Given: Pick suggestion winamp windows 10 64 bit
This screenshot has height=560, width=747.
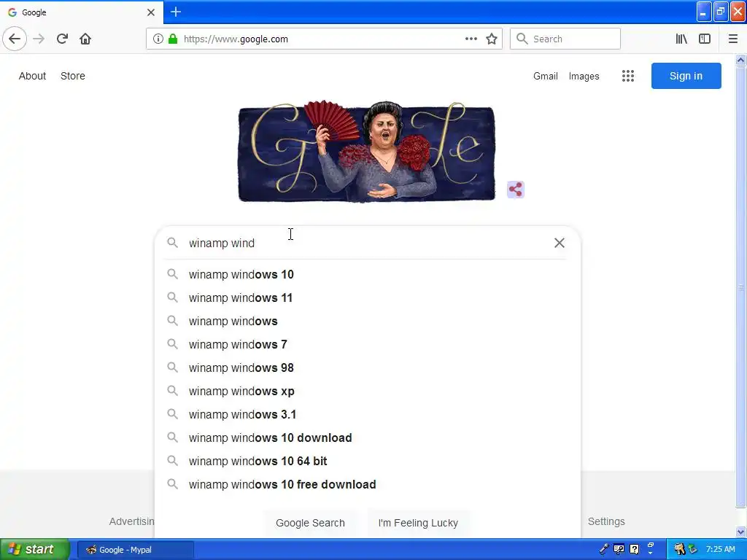Looking at the screenshot, I should coord(368,461).
